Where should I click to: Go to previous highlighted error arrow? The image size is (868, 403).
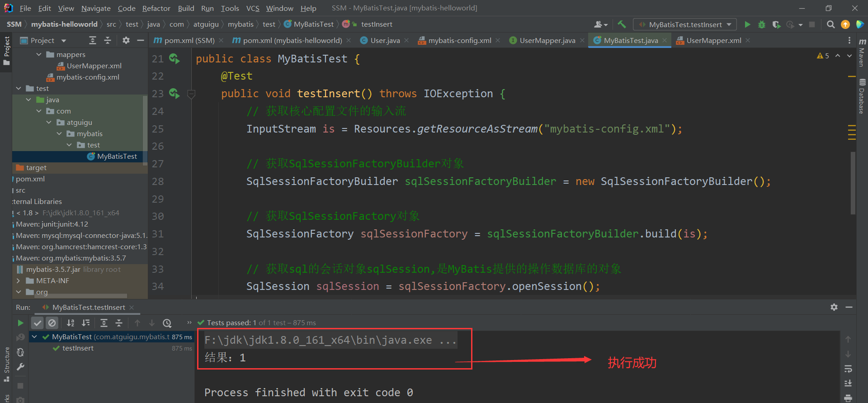pyautogui.click(x=838, y=56)
